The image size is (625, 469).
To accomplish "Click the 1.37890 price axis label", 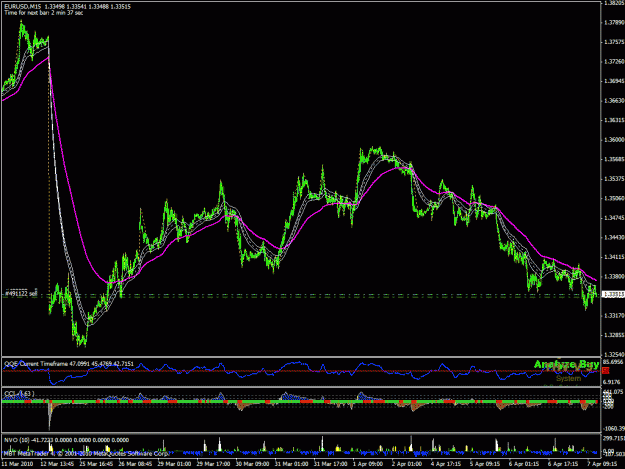I will point(614,23).
